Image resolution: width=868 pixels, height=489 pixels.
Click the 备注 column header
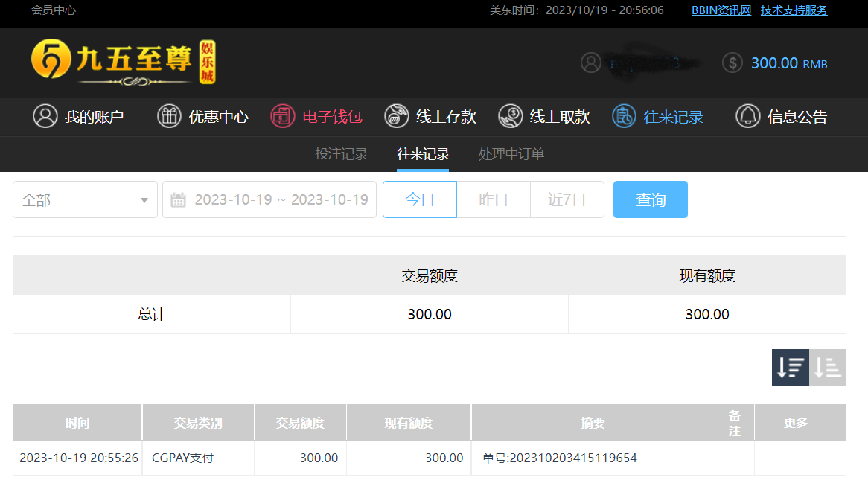(x=735, y=423)
